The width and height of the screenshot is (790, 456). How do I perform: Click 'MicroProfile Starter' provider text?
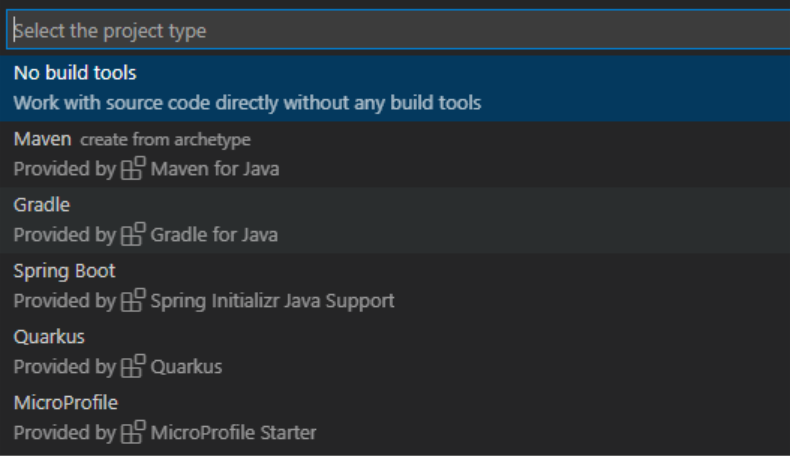coord(234,433)
